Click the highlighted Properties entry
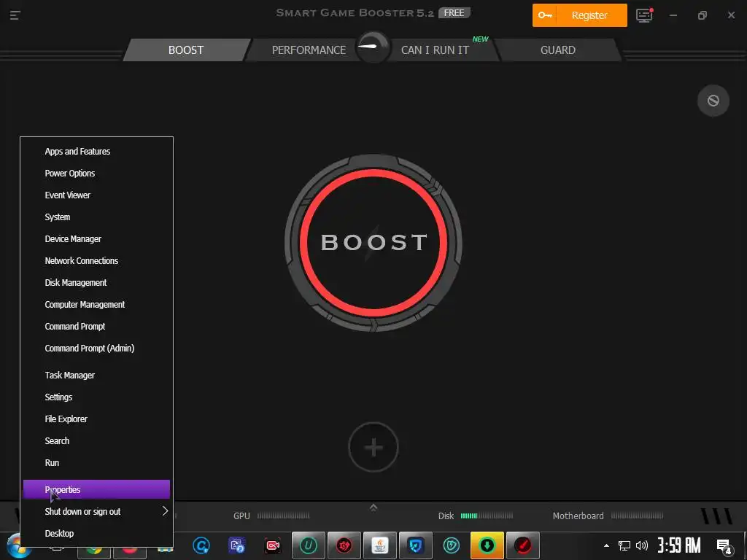Screen dimensions: 747x560 96,489
